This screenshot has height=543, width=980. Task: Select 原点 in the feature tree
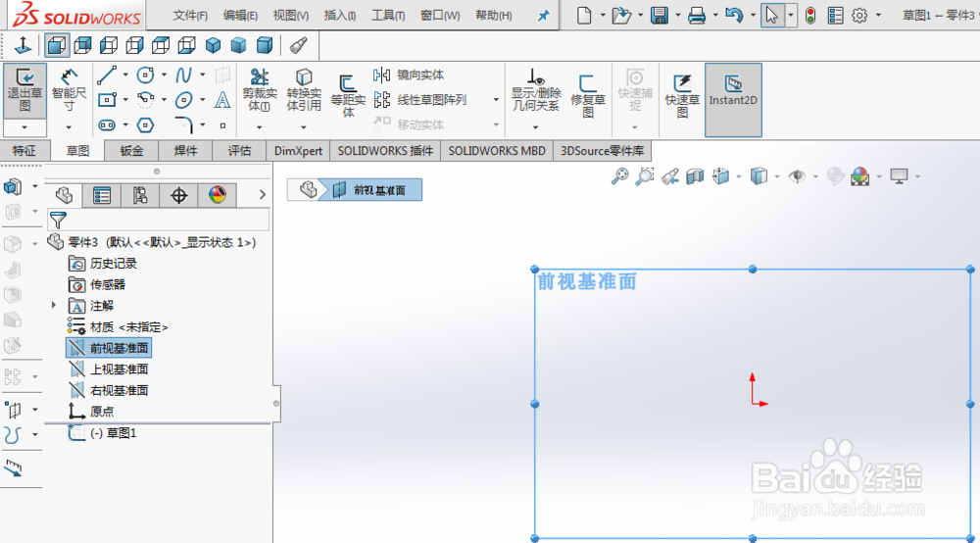[x=91, y=411]
